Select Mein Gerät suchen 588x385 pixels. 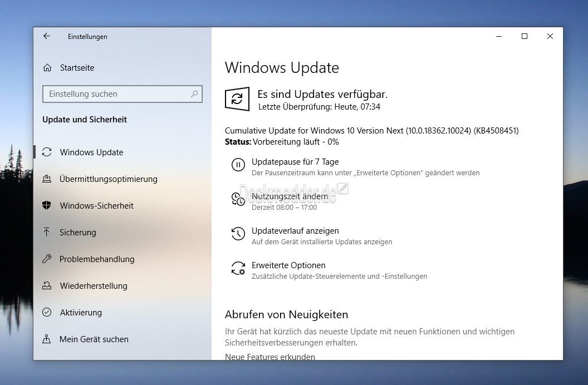pyautogui.click(x=94, y=339)
